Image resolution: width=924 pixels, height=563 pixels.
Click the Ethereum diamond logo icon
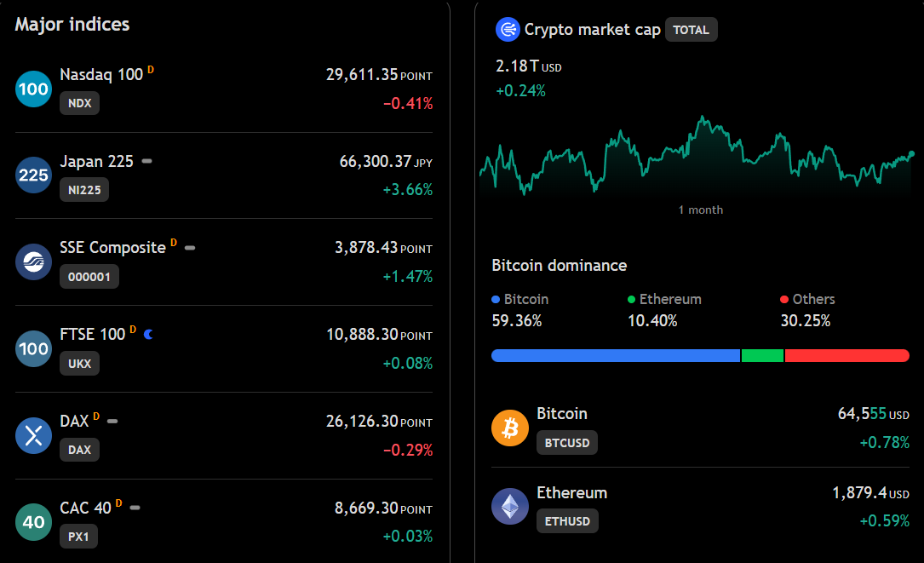(x=510, y=507)
